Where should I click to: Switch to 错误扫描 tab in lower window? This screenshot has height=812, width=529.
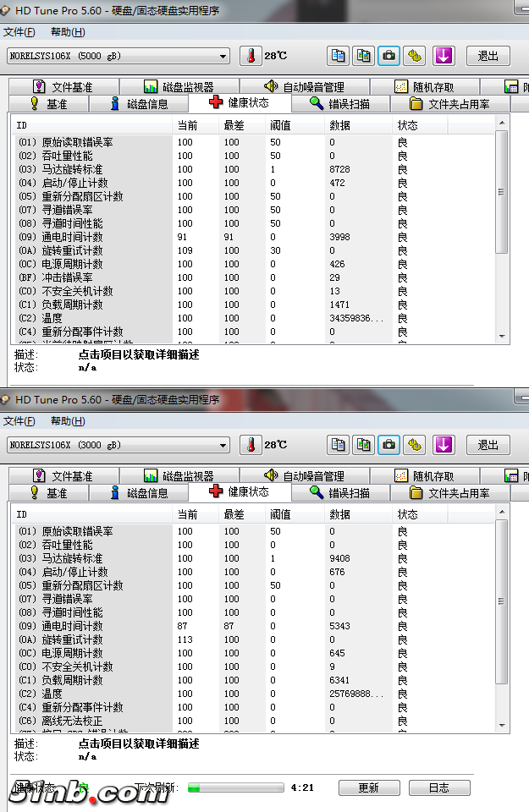(340, 492)
